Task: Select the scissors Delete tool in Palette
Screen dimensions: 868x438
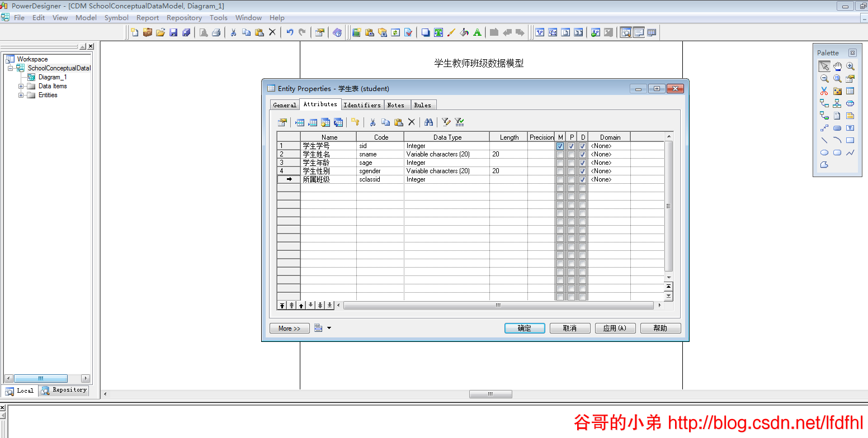Action: (824, 91)
